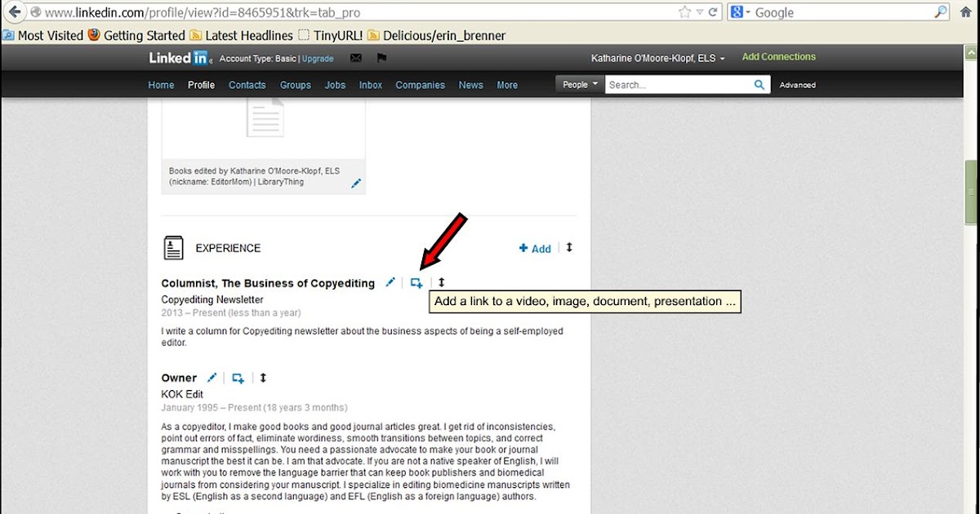Focus the LinkedIn Search... input field
The image size is (980, 514).
point(678,85)
